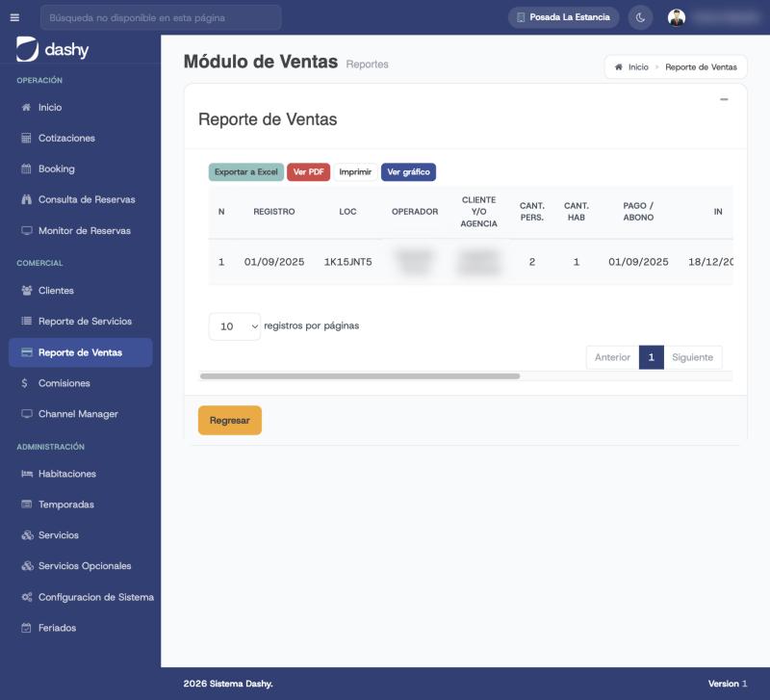
Task: Sort by the LOC column header
Action: [347, 212]
